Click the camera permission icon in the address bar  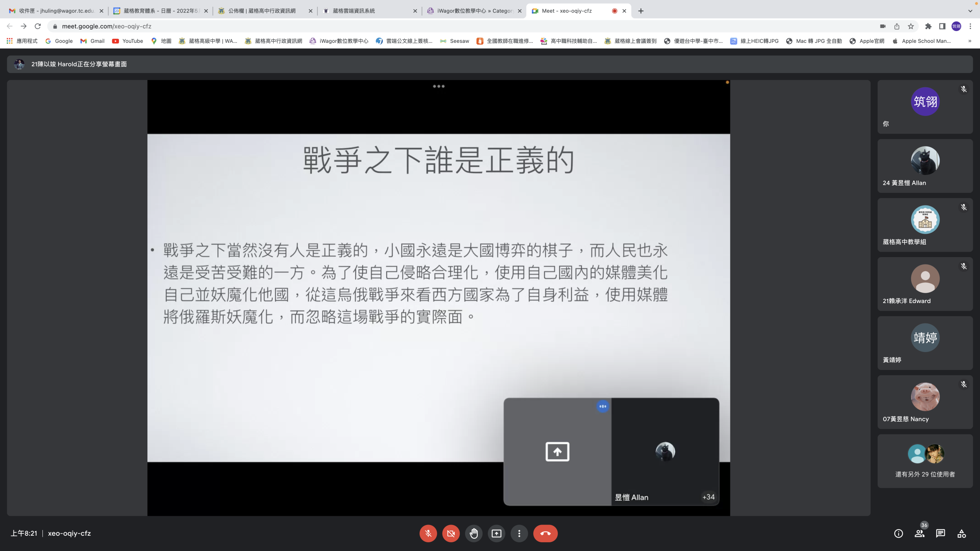tap(883, 26)
